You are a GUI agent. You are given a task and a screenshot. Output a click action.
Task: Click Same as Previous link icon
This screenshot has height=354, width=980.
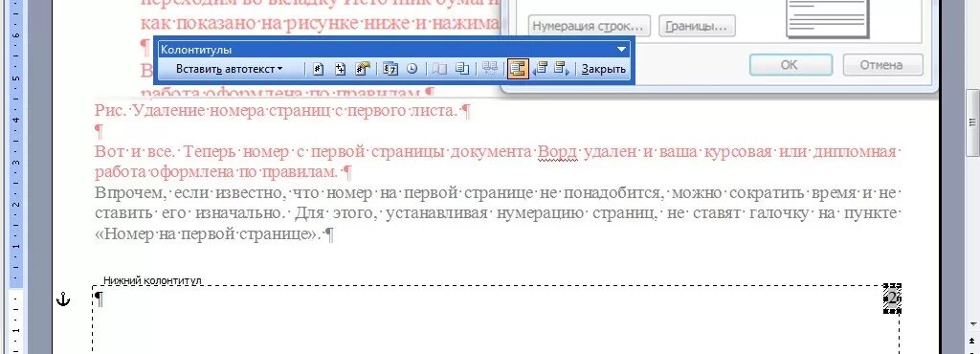point(491,69)
